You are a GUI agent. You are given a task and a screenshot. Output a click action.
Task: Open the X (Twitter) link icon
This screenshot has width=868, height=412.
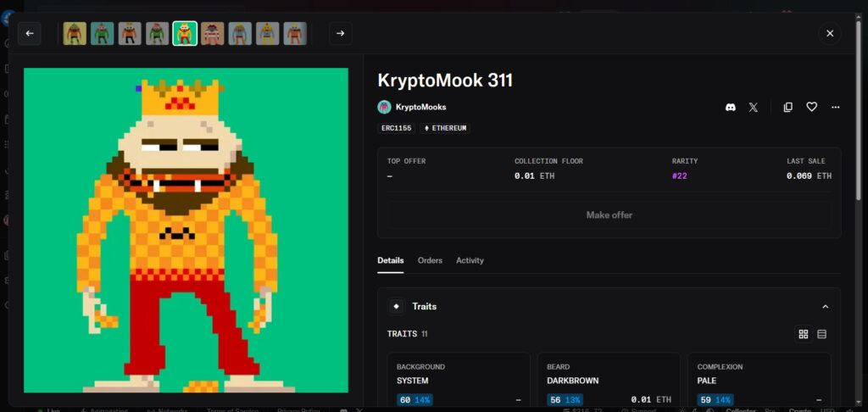[x=754, y=107]
